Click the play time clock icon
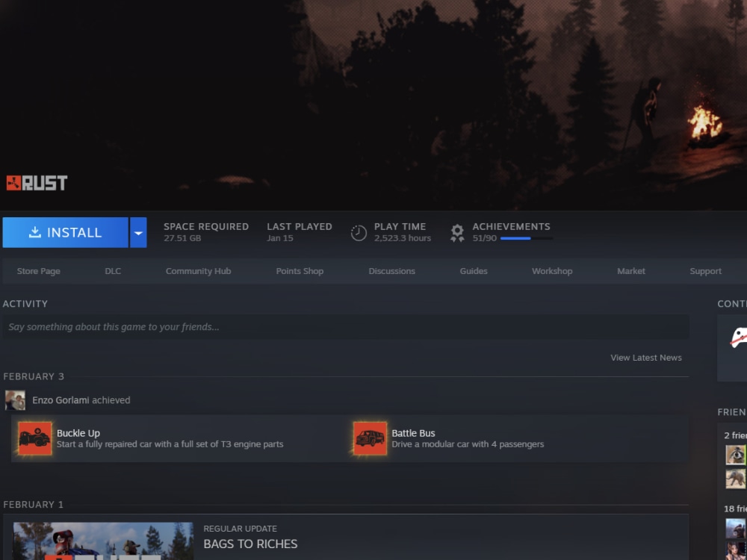 click(x=359, y=233)
